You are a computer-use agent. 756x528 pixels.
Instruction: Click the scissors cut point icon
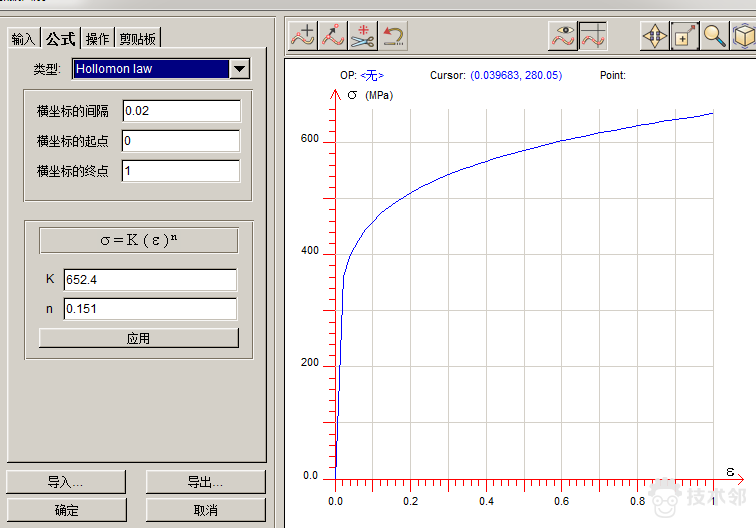pos(363,36)
